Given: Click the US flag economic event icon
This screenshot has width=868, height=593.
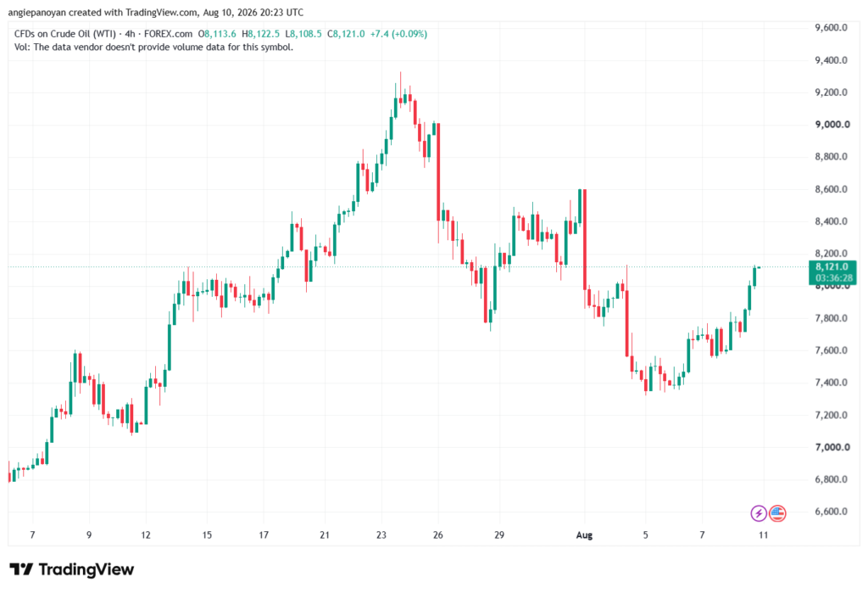Looking at the screenshot, I should pyautogui.click(x=778, y=513).
